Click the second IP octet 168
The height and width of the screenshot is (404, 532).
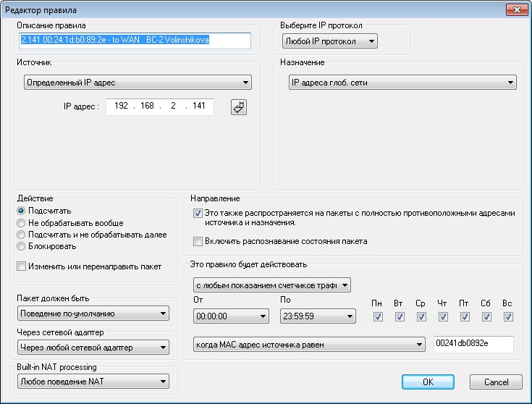coord(147,106)
